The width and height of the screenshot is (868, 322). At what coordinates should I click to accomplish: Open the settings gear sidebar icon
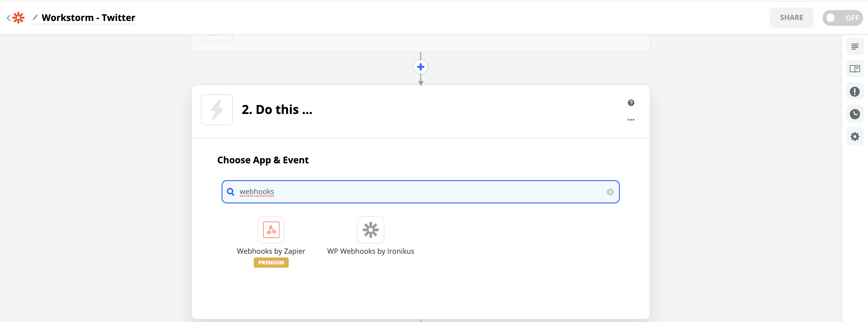(x=854, y=137)
